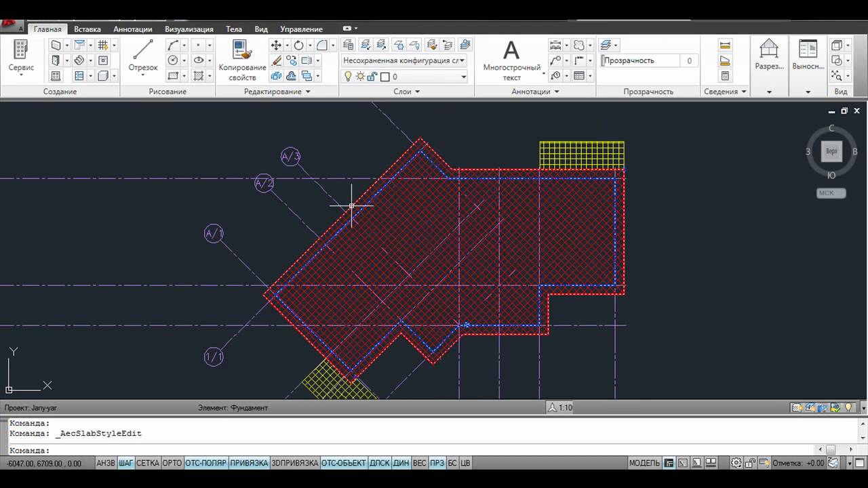Open the Wall tool dropdown arrow
The height and width of the screenshot is (488, 868).
[66, 45]
